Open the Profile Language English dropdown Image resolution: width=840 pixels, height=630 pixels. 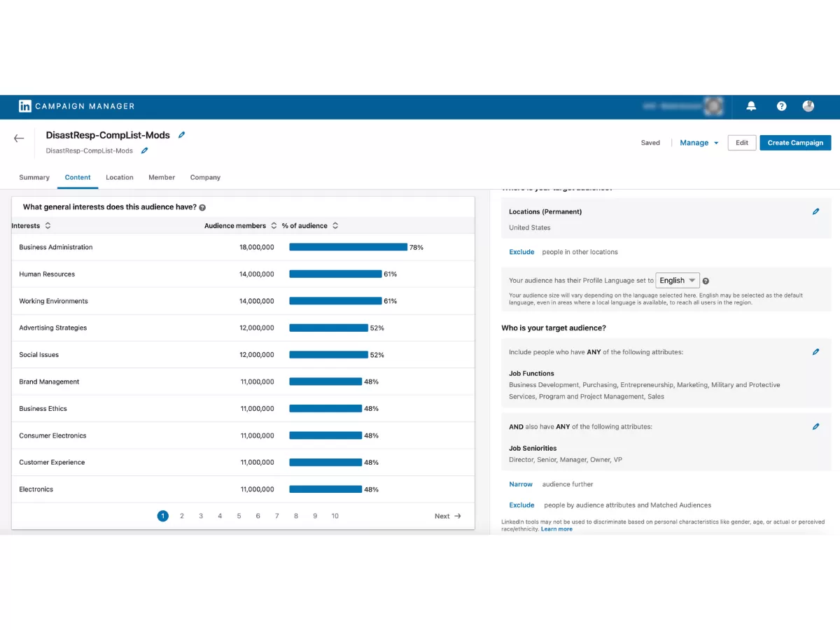pyautogui.click(x=678, y=281)
